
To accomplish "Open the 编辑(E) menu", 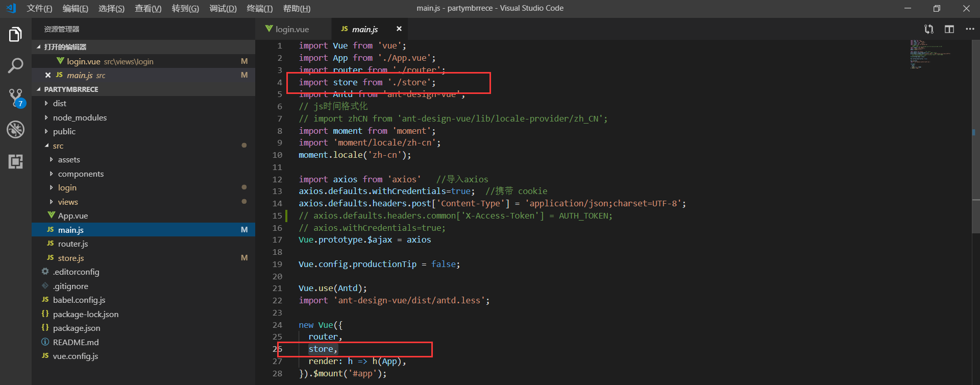I will click(76, 8).
